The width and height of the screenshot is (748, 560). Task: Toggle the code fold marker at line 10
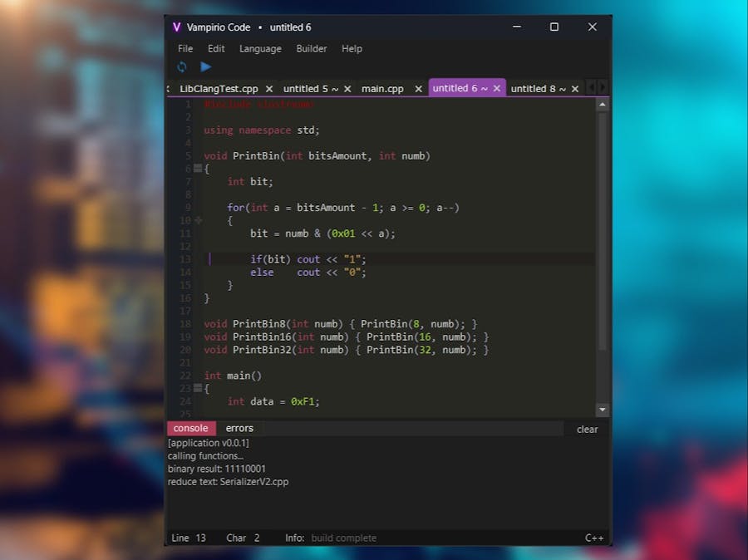pyautogui.click(x=199, y=220)
